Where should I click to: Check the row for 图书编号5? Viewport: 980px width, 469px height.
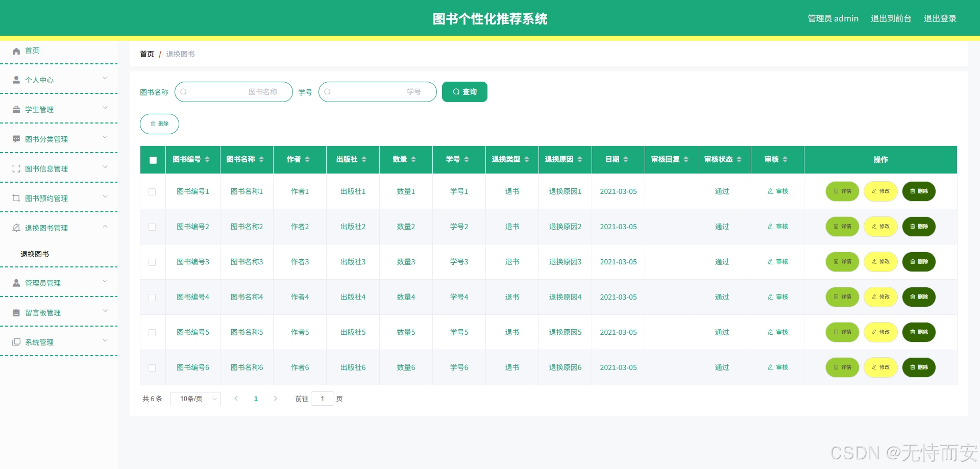[152, 333]
